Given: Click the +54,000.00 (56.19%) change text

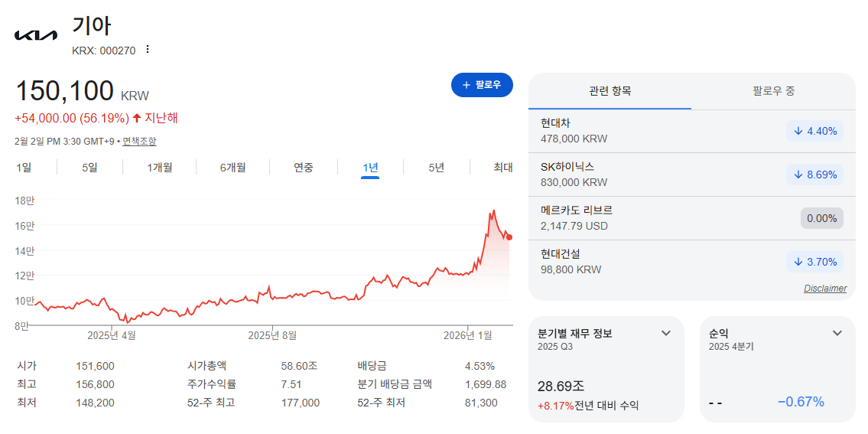Looking at the screenshot, I should (x=72, y=118).
